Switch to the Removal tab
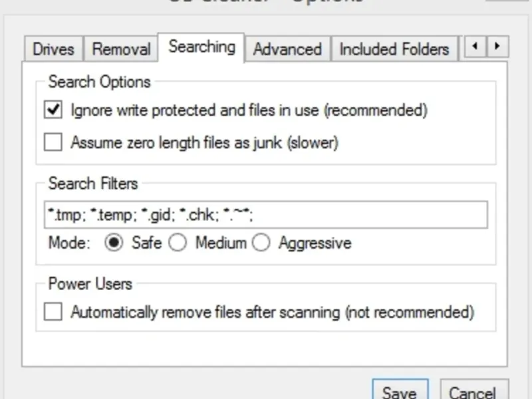This screenshot has height=399, width=532. 121,49
